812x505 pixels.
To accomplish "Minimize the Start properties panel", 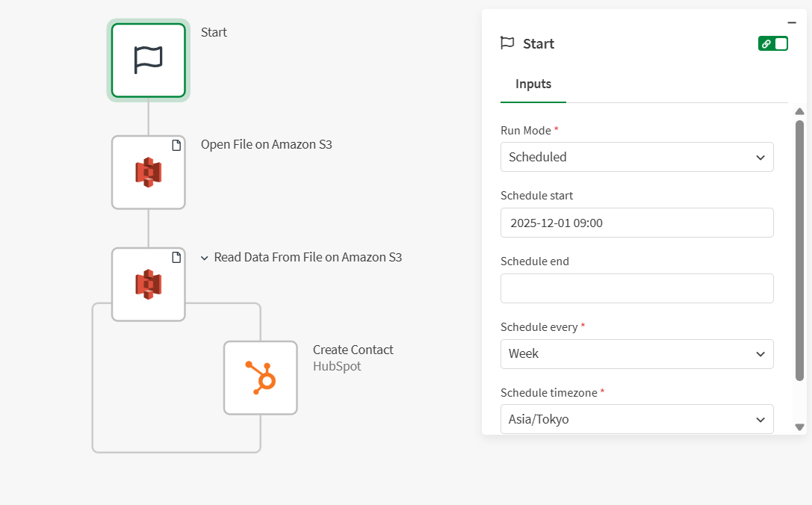I will click(x=792, y=22).
